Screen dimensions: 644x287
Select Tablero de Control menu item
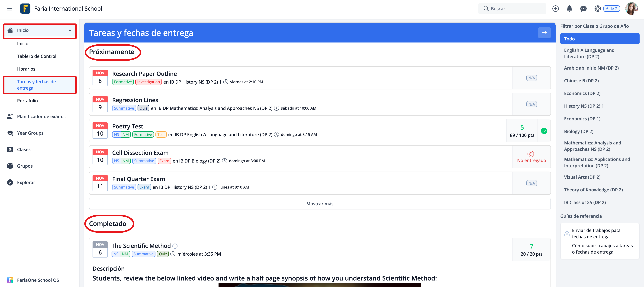[x=36, y=56]
